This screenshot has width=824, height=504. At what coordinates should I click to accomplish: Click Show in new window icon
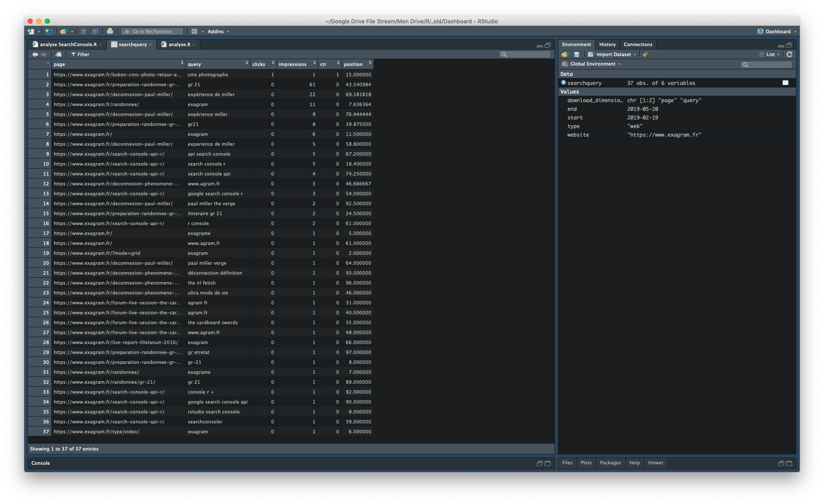59,54
